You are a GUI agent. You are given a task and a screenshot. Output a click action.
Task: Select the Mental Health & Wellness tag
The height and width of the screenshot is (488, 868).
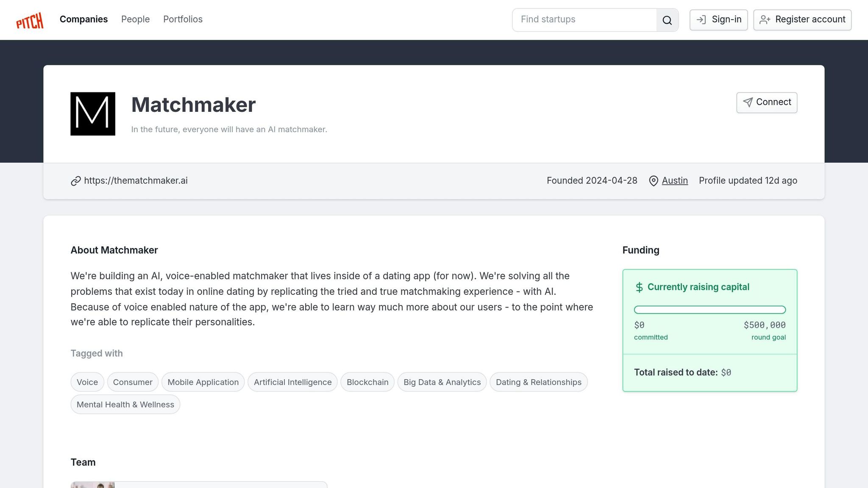(125, 405)
